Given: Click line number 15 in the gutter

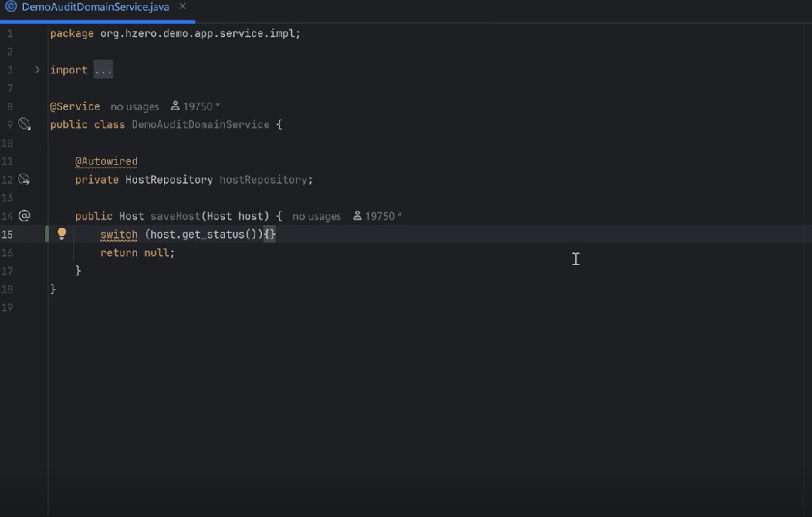Looking at the screenshot, I should pos(8,235).
